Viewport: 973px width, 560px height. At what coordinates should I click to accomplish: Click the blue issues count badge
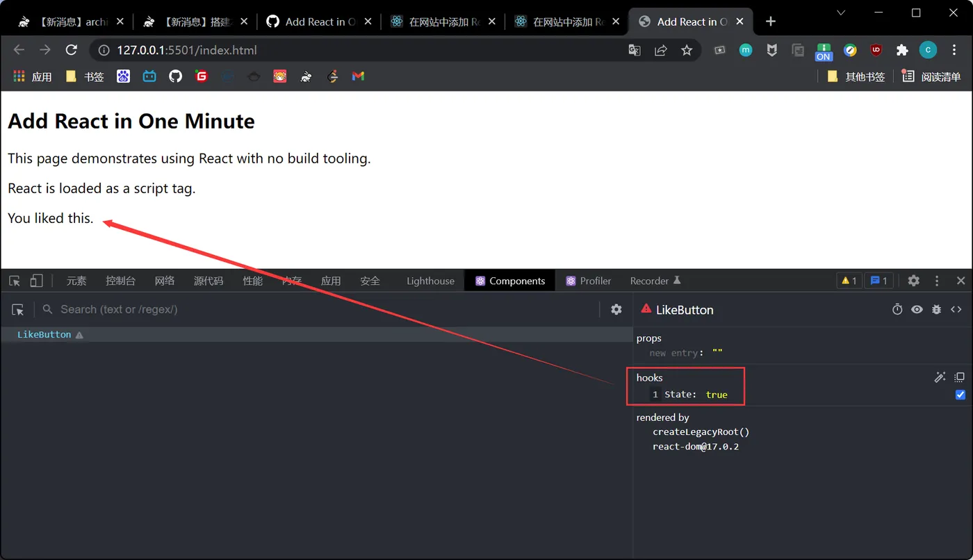(x=878, y=281)
